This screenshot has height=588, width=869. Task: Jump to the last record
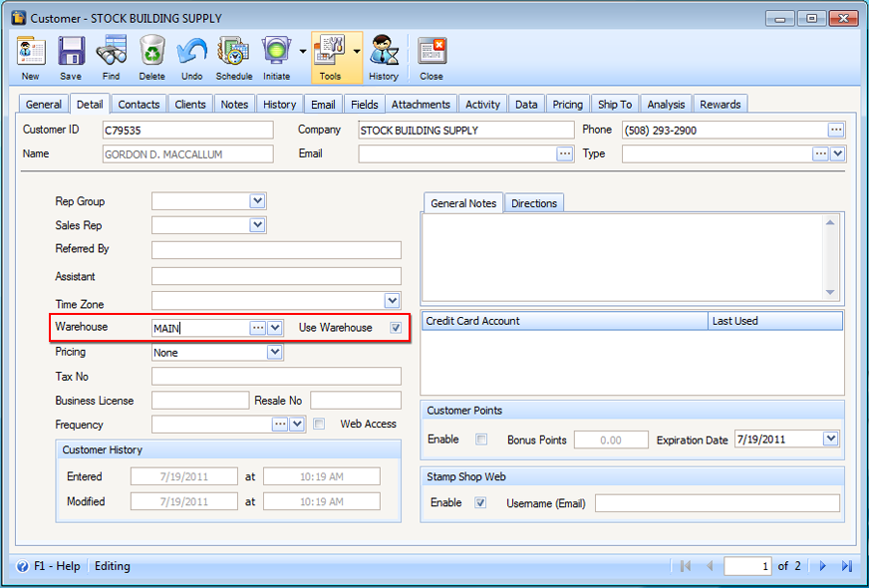(x=847, y=566)
